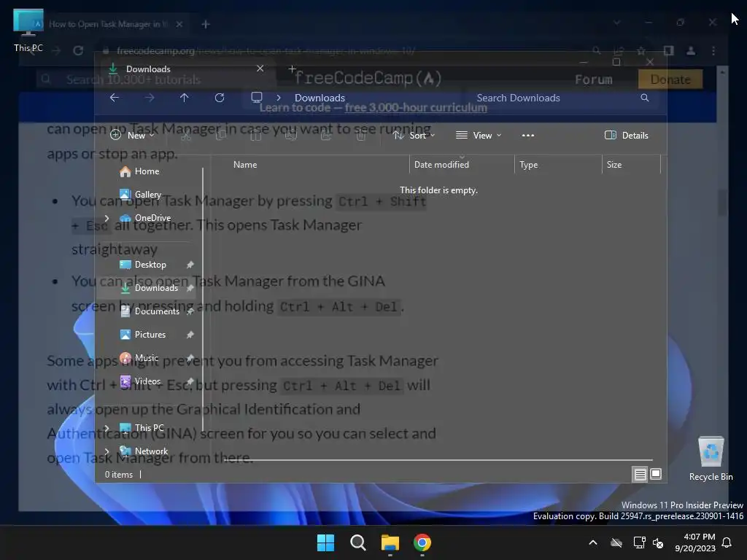747x560 pixels.
Task: Open Music in the Explorer sidebar
Action: coord(146,358)
